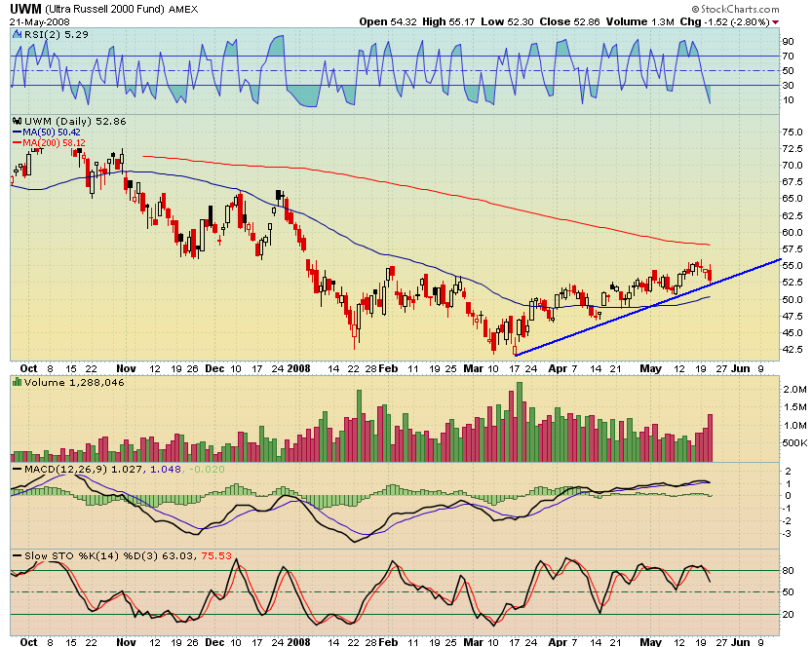Click the red 200-day moving average line

coord(426,190)
